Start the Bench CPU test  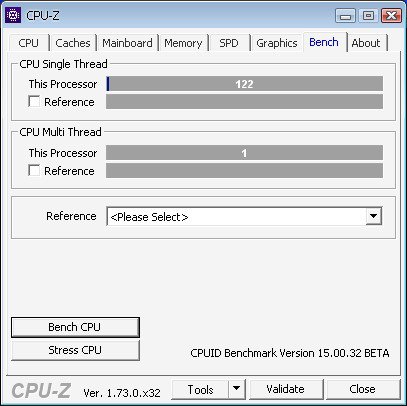point(75,327)
